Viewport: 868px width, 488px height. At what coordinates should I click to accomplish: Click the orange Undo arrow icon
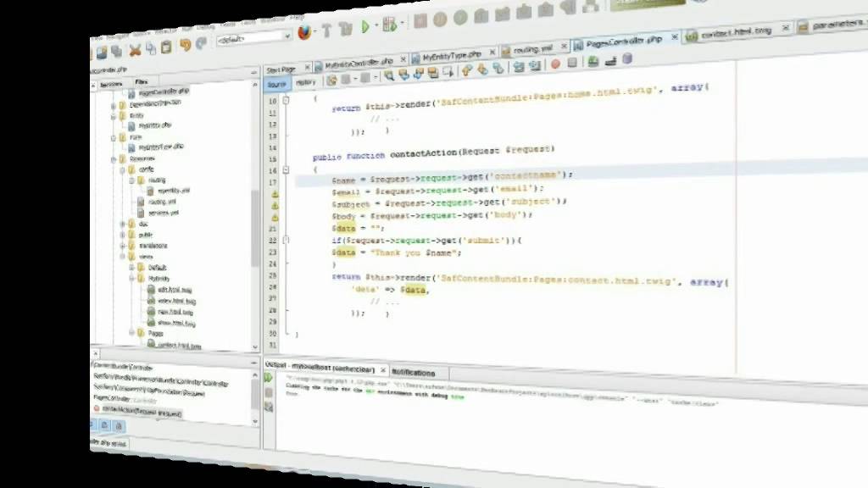pos(185,46)
